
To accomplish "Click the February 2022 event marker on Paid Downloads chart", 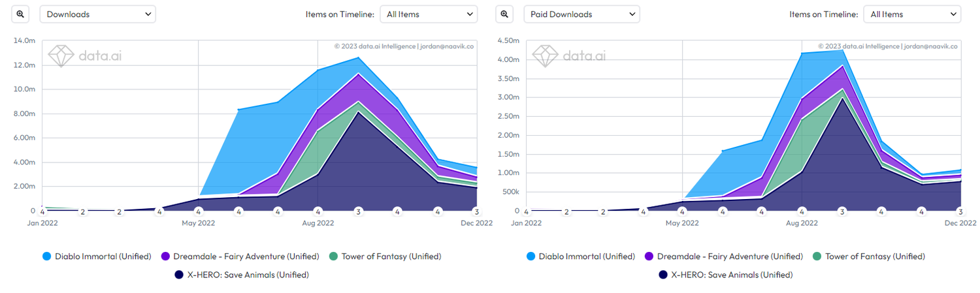I will [x=566, y=211].
